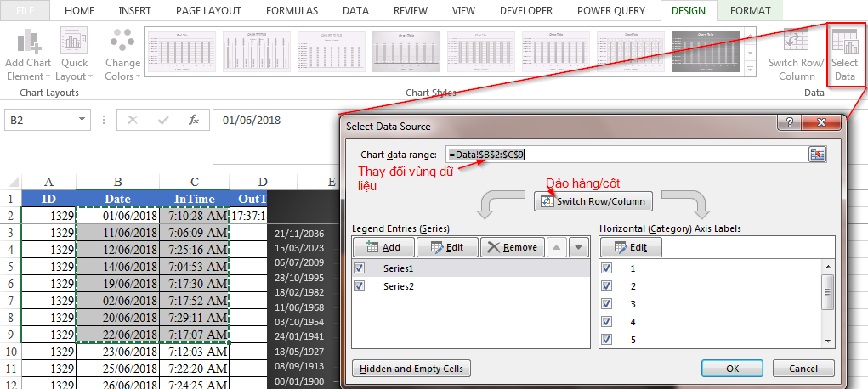Uncheck the Series1 checkbox
868x389 pixels.
(360, 268)
